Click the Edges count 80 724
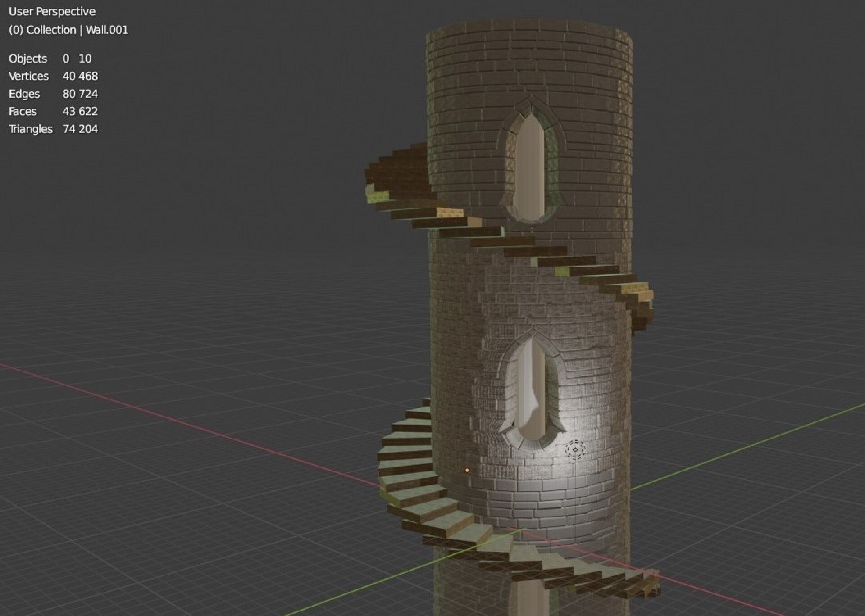This screenshot has width=865, height=616. [x=80, y=94]
